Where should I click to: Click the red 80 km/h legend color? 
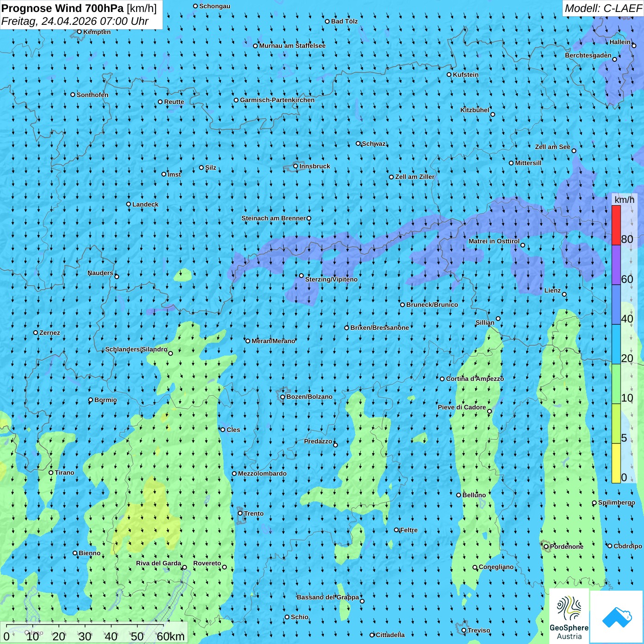pyautogui.click(x=616, y=225)
